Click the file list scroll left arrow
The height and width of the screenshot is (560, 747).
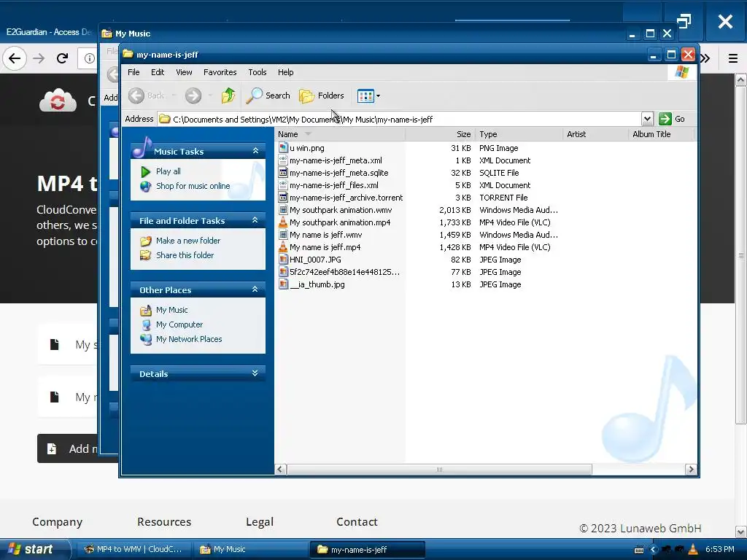tap(281, 470)
